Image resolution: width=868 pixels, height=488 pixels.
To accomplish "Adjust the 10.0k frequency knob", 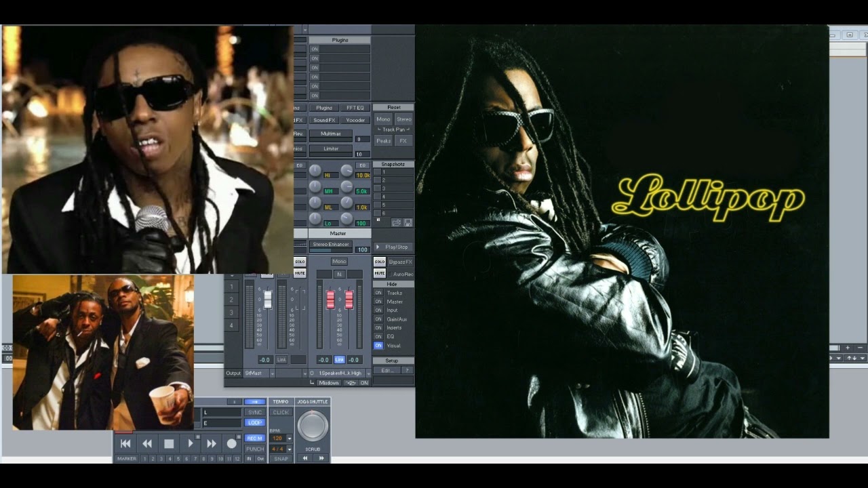I will (347, 170).
